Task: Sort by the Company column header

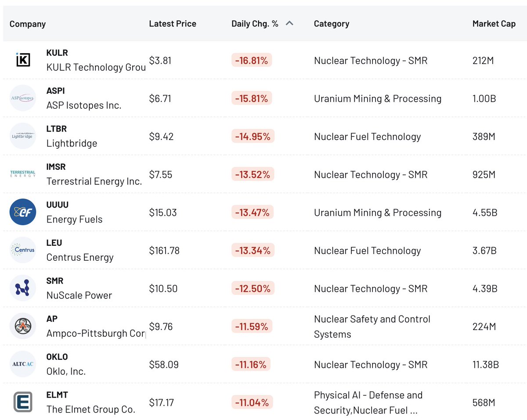Action: [x=28, y=24]
